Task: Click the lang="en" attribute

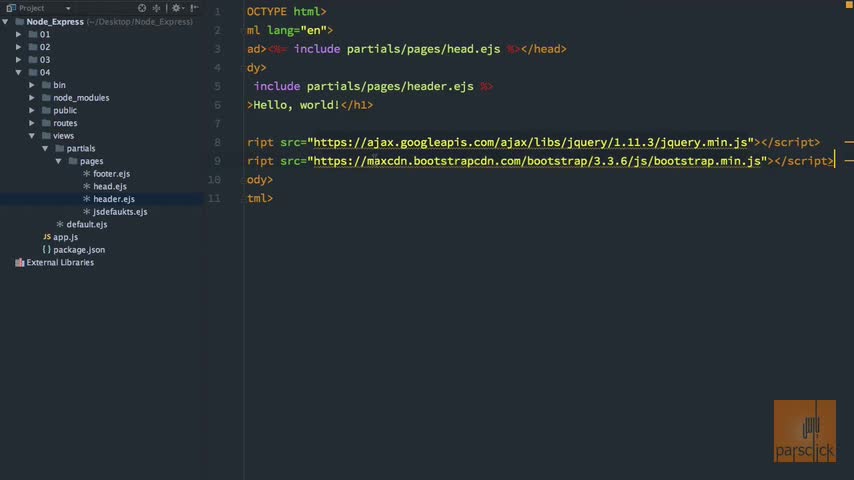Action: (296, 31)
